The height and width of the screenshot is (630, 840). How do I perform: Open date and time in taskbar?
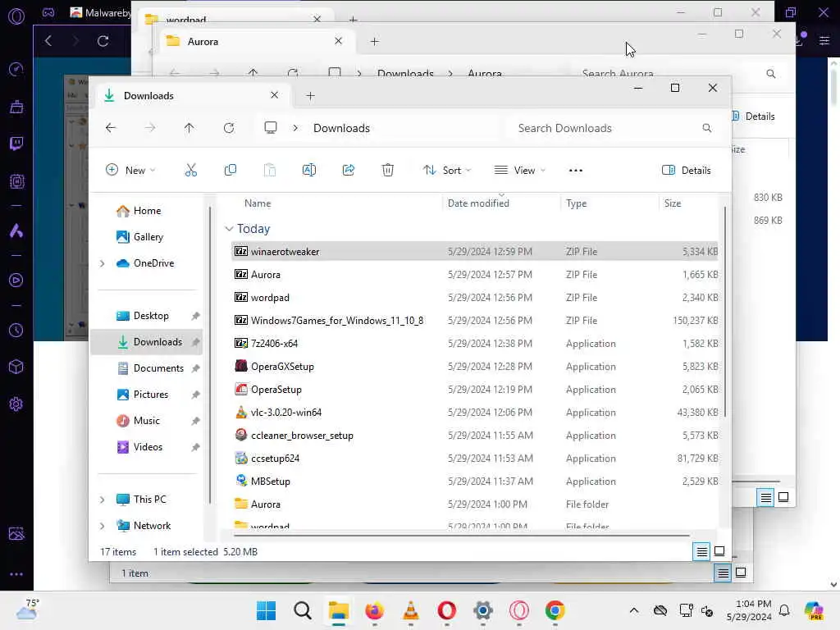tap(749, 610)
